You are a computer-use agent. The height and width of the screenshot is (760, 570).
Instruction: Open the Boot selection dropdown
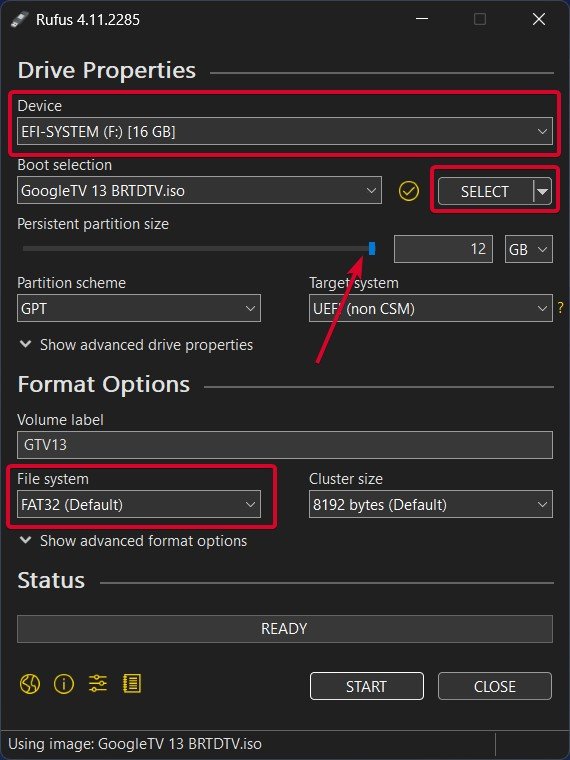[x=199, y=190]
